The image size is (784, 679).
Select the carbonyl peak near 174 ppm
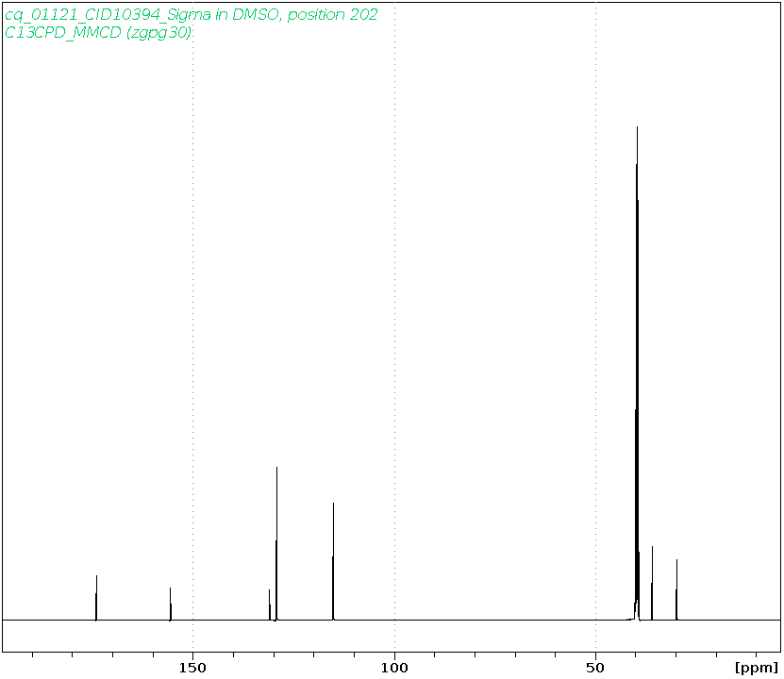(x=96, y=598)
